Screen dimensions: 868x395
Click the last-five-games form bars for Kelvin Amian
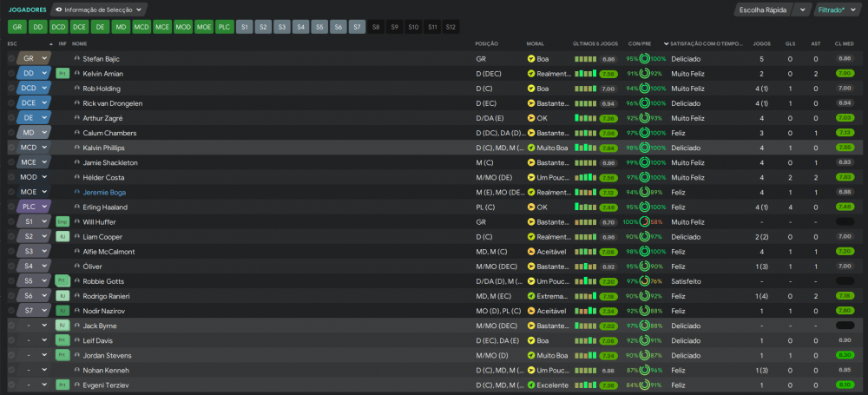586,74
